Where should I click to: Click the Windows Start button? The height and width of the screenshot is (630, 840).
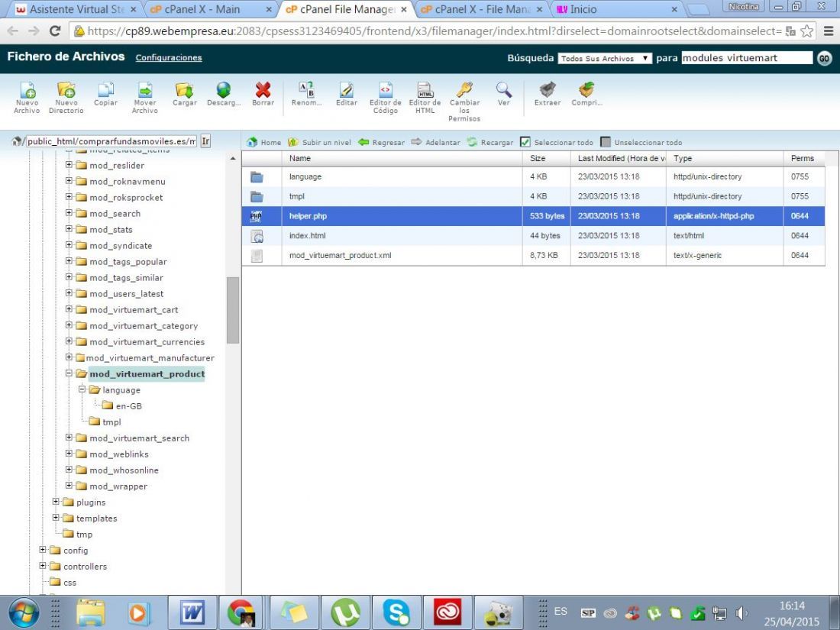tap(23, 613)
